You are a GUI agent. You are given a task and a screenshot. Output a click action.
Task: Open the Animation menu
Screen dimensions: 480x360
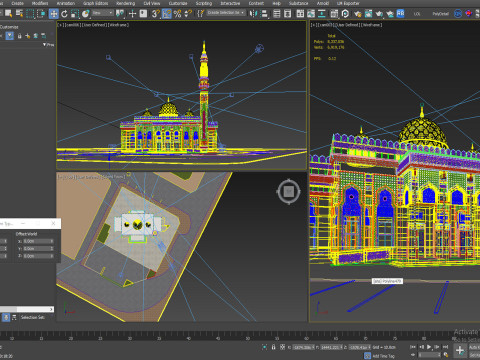tap(66, 3)
